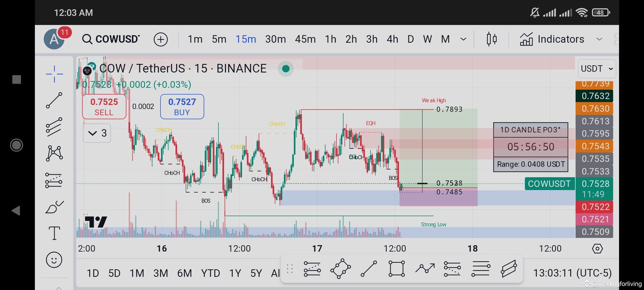Select the text annotation tool
This screenshot has width=644, height=290.
pyautogui.click(x=54, y=233)
